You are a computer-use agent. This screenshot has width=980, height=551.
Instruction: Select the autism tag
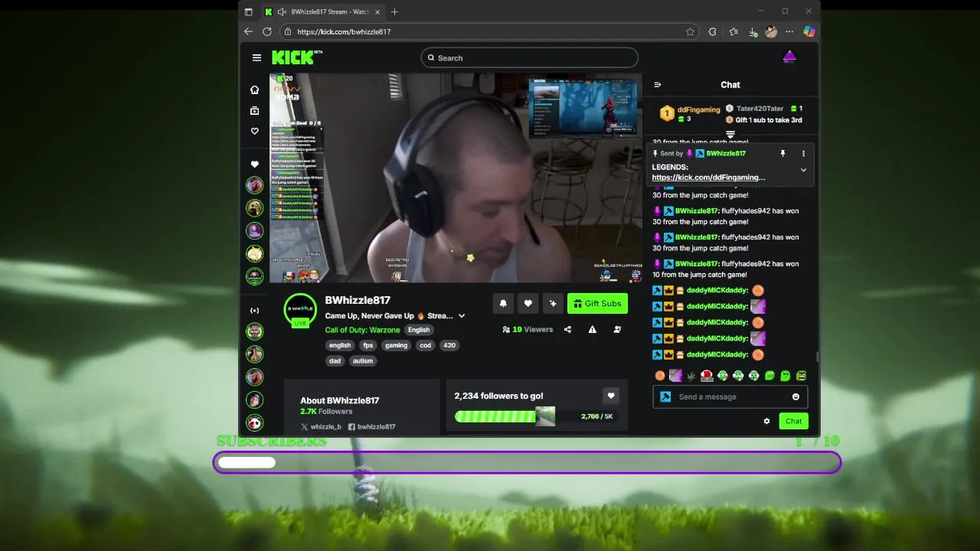(x=363, y=361)
